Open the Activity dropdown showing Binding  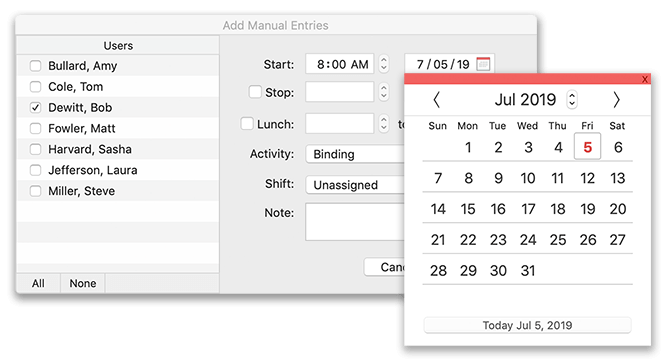[355, 154]
